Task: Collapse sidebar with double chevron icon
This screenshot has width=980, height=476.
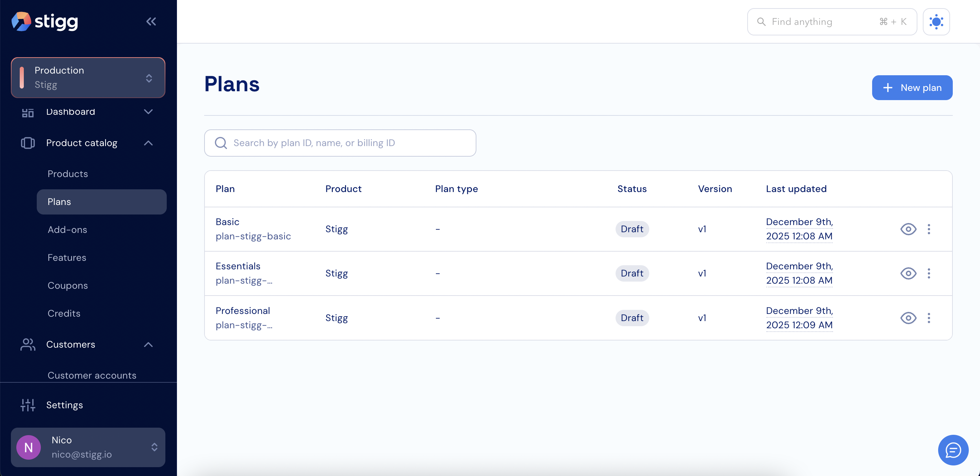Action: click(x=151, y=22)
